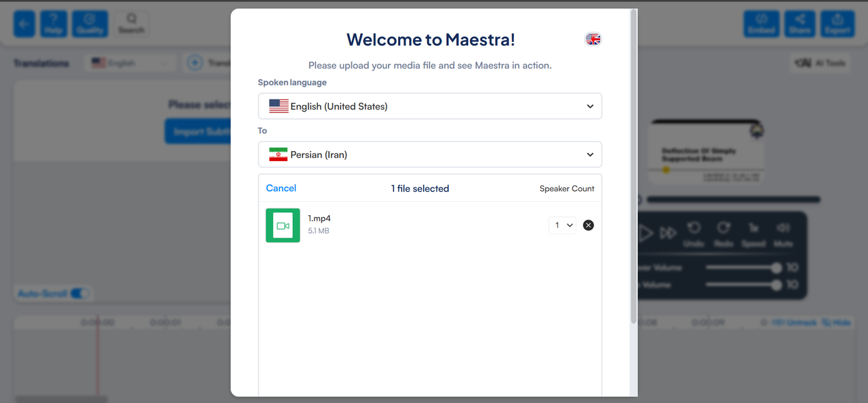Screen dimensions: 868x403
Task: Click the back arrow button in editor toolbar
Action: coord(25,24)
